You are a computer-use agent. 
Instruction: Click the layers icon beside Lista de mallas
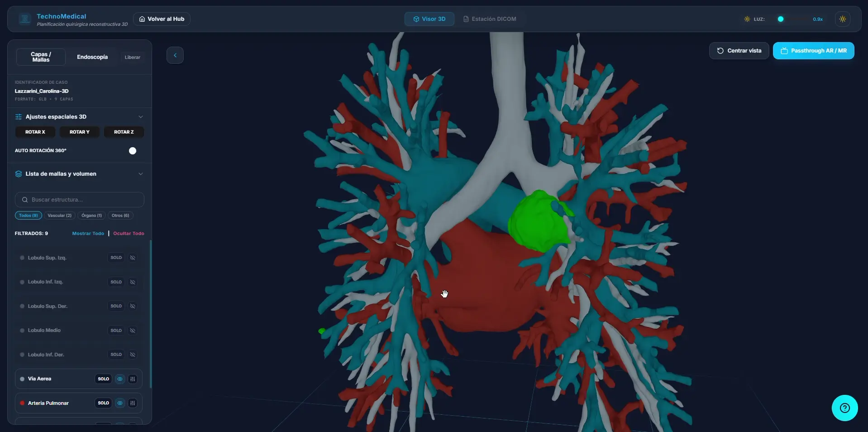click(19, 174)
